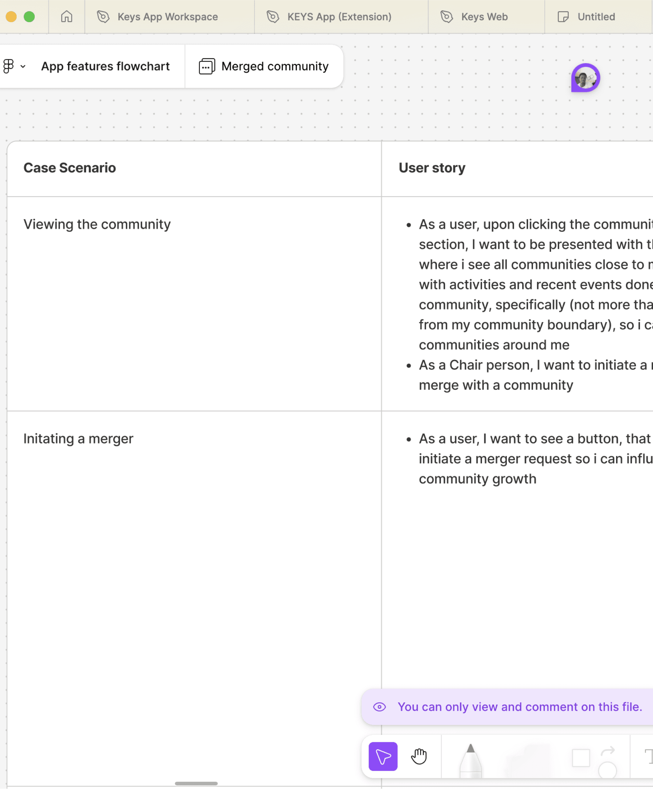Screen dimensions: 653x812
Task: Open the Untitled FigJam tab
Action: click(x=596, y=17)
